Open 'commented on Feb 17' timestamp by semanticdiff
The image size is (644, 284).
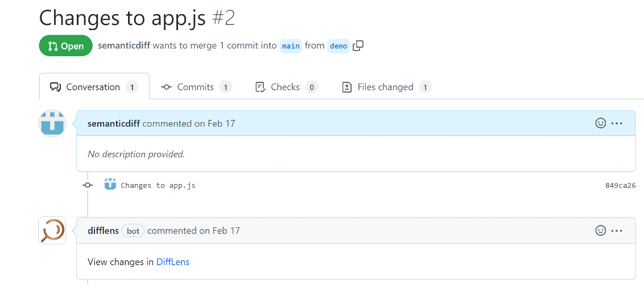(x=189, y=123)
